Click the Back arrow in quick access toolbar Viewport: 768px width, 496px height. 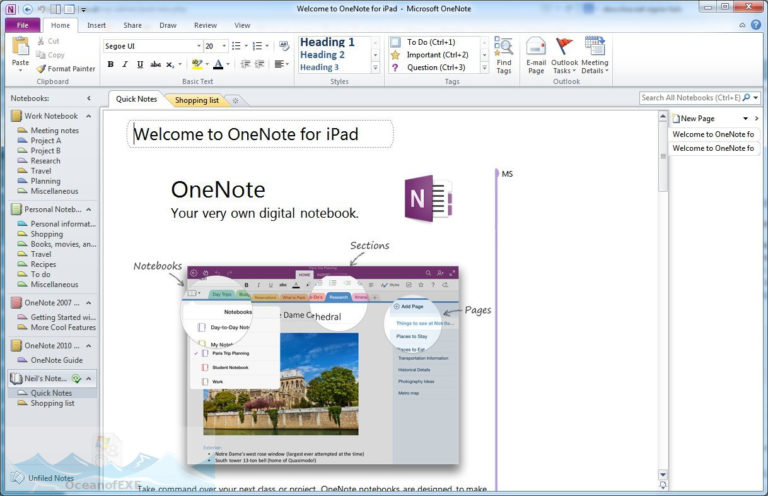pos(27,9)
